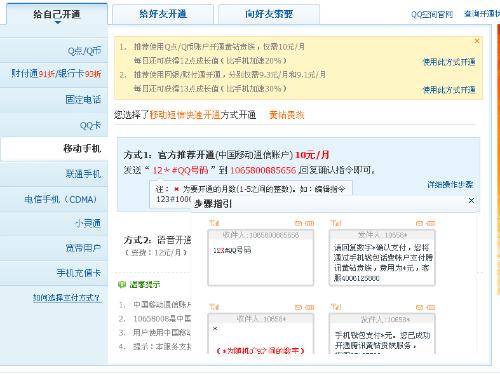Click the 步骤指引 popup title
Viewport: 500px width, 374px height.
pos(213,204)
